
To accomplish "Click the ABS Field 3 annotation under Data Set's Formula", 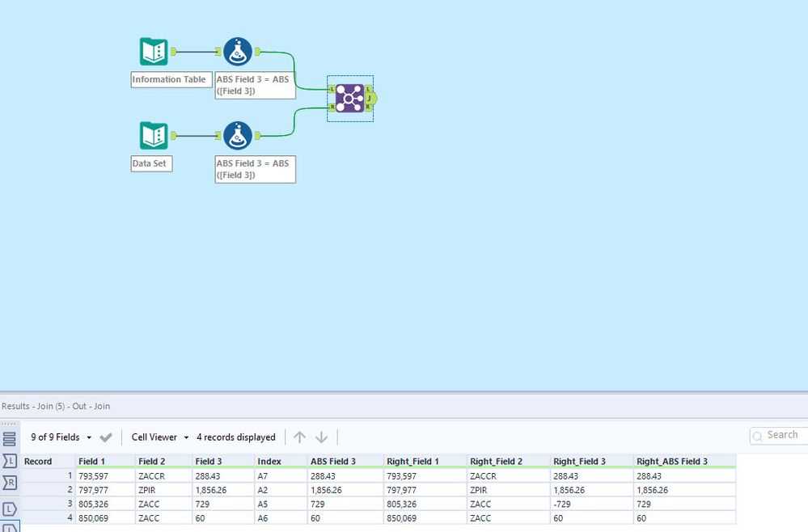I will [255, 169].
